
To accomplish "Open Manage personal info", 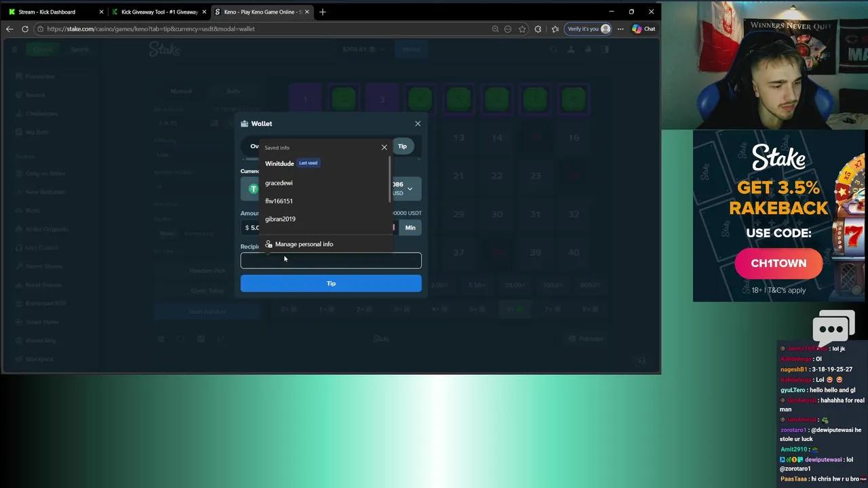I will tap(304, 244).
